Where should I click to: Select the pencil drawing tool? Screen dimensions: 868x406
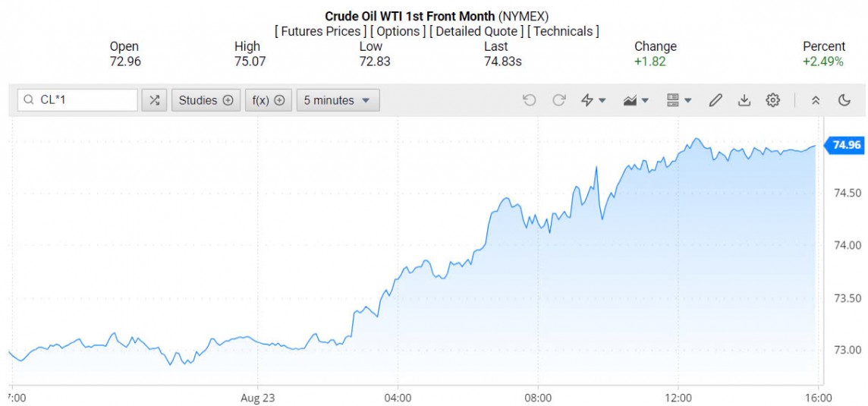[x=715, y=100]
